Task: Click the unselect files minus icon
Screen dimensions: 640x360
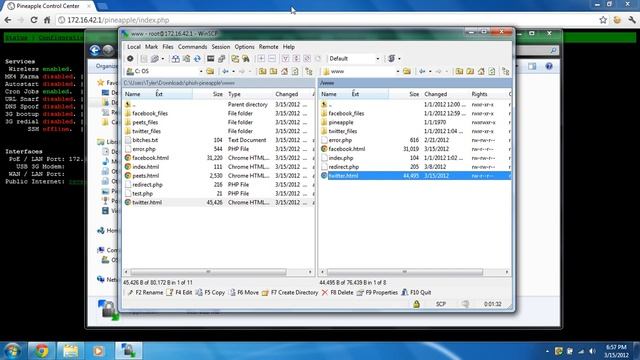Action: pos(272,59)
